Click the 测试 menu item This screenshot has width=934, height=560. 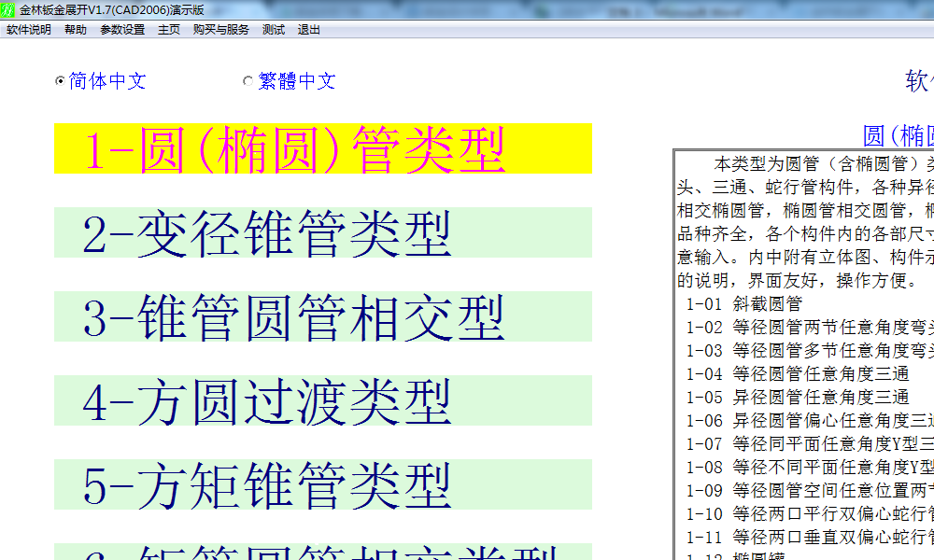click(x=274, y=30)
